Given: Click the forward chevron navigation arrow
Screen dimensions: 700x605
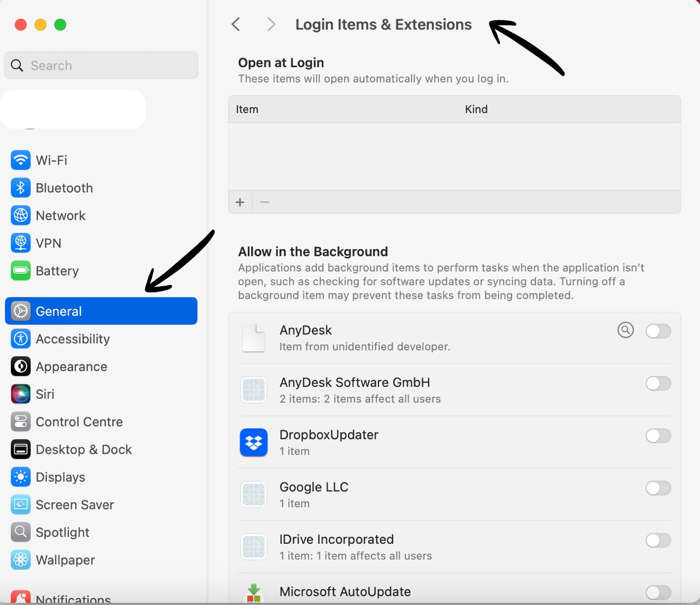Looking at the screenshot, I should [x=271, y=25].
